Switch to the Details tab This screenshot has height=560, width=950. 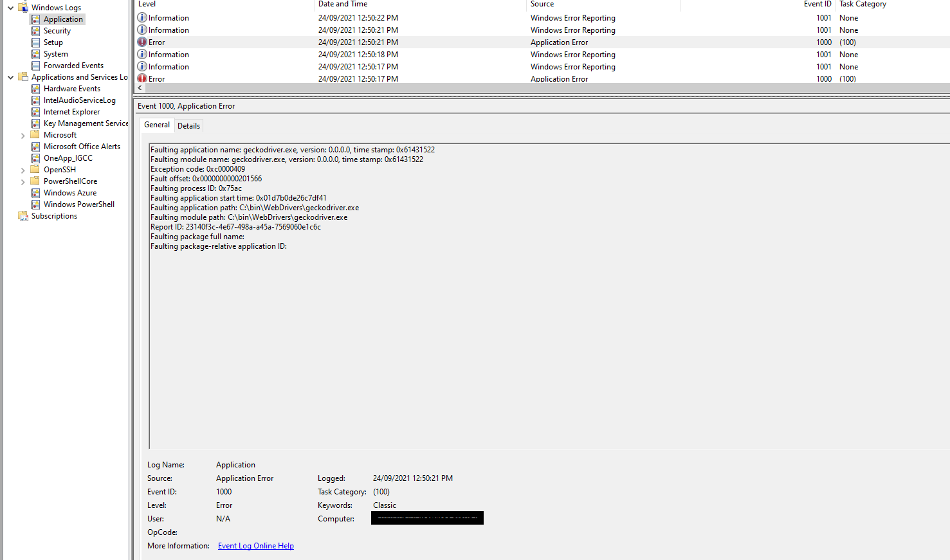click(188, 125)
